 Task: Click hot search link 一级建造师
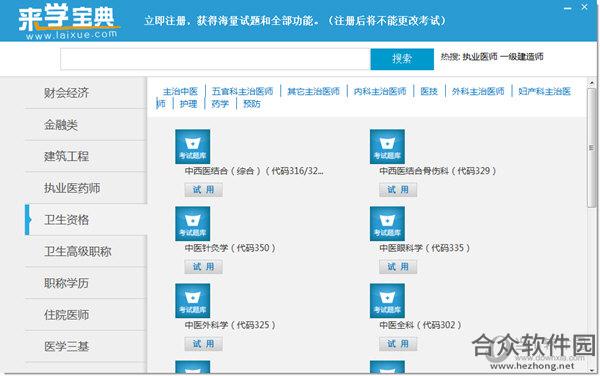(522, 57)
